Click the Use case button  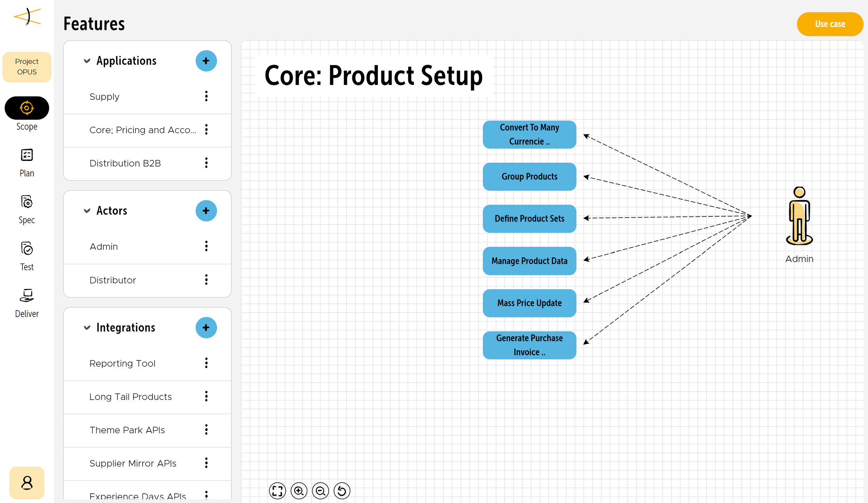pos(829,24)
